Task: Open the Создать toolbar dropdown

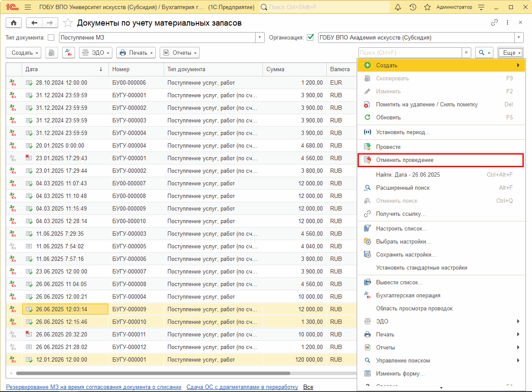Action: point(23,53)
